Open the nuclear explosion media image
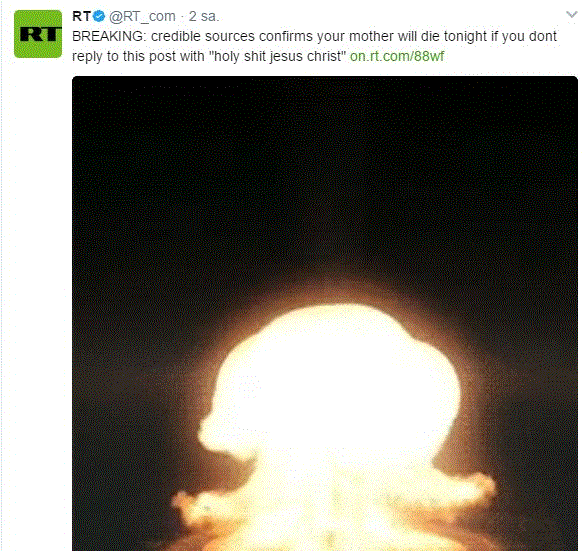 [325, 313]
